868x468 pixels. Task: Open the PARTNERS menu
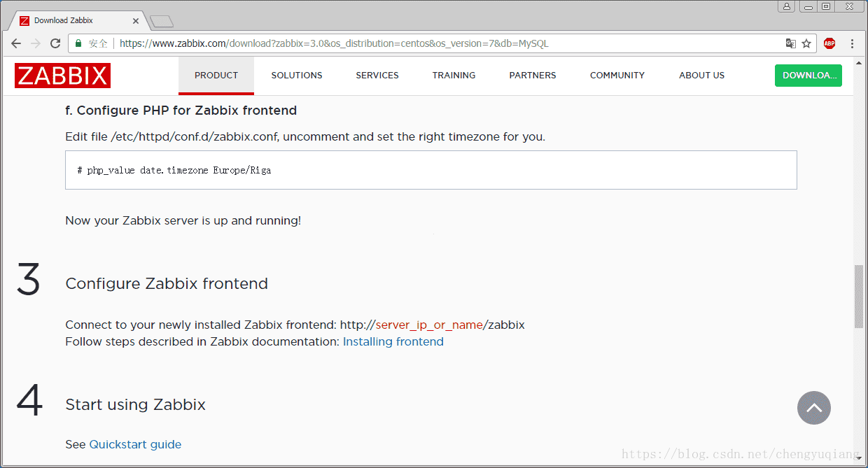[533, 76]
